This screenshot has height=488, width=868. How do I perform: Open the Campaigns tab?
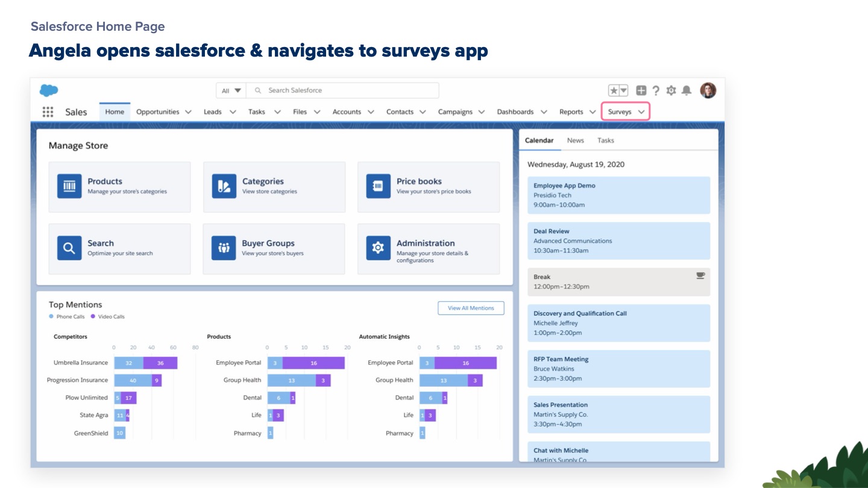455,112
